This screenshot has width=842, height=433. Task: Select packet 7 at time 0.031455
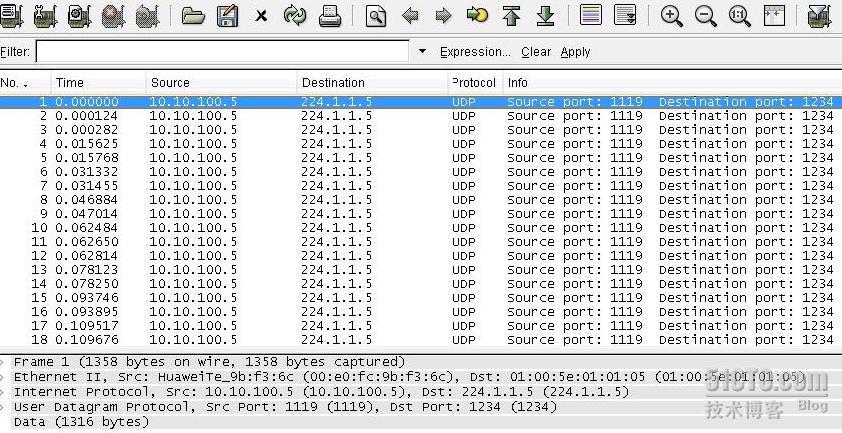point(421,186)
